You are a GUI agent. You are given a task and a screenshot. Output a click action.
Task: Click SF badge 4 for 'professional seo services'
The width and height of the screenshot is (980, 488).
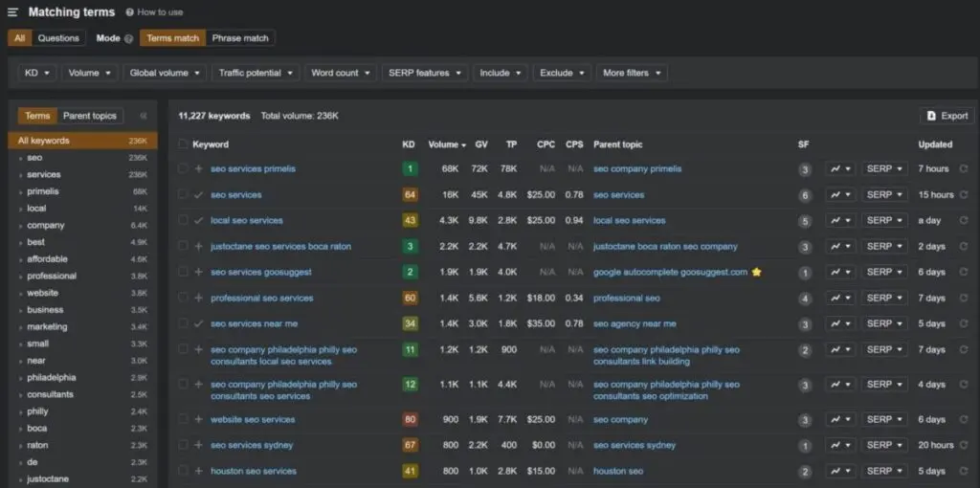(805, 299)
